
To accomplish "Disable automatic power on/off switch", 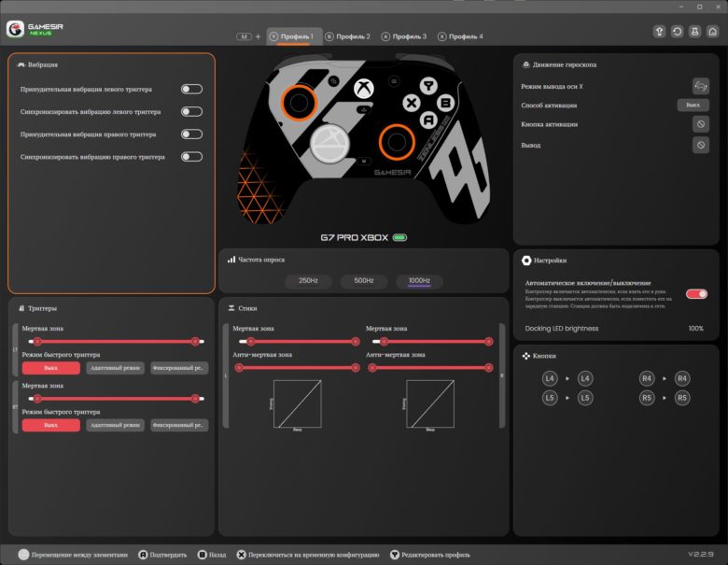I will coord(696,293).
